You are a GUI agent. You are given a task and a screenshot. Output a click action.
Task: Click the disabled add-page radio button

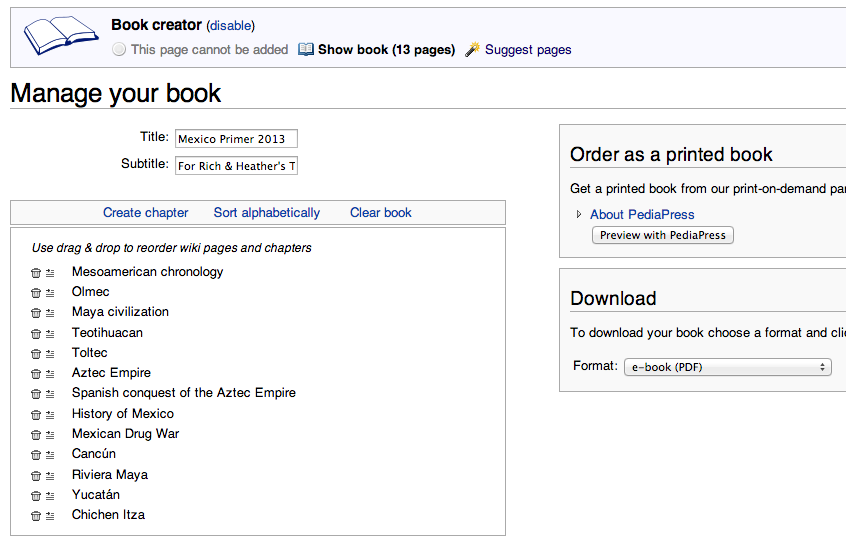(119, 50)
